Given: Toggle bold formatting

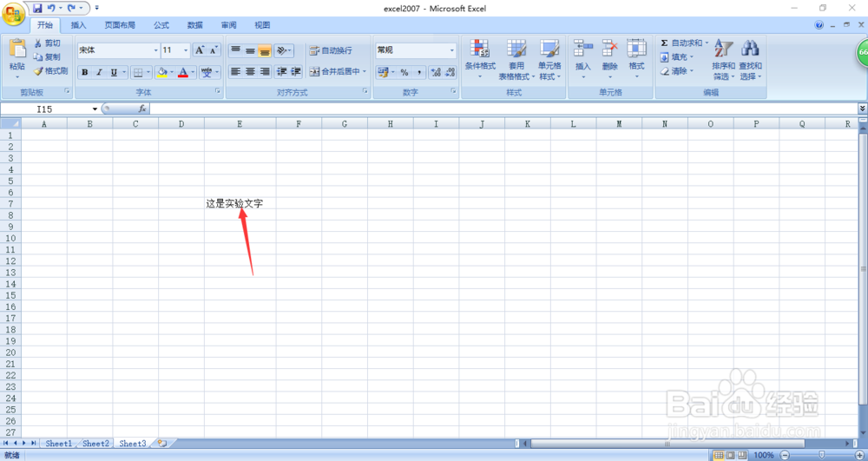Looking at the screenshot, I should click(85, 72).
